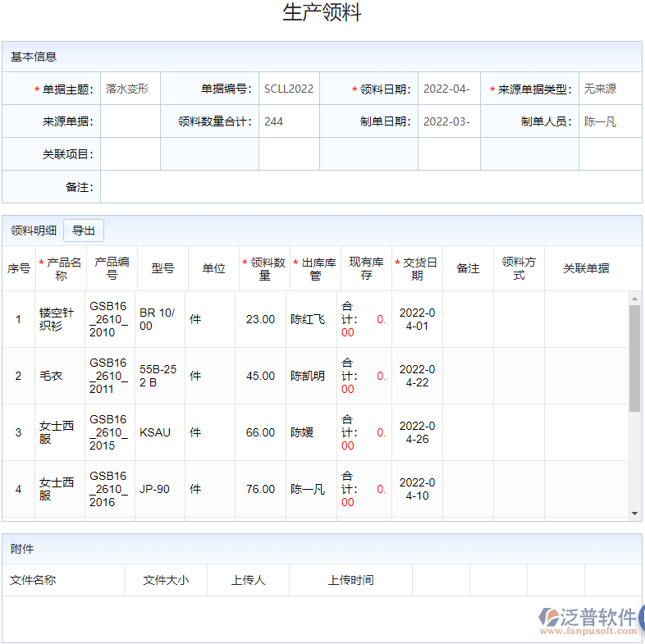Click the 领料日期 field 2022-04-

pos(449,89)
